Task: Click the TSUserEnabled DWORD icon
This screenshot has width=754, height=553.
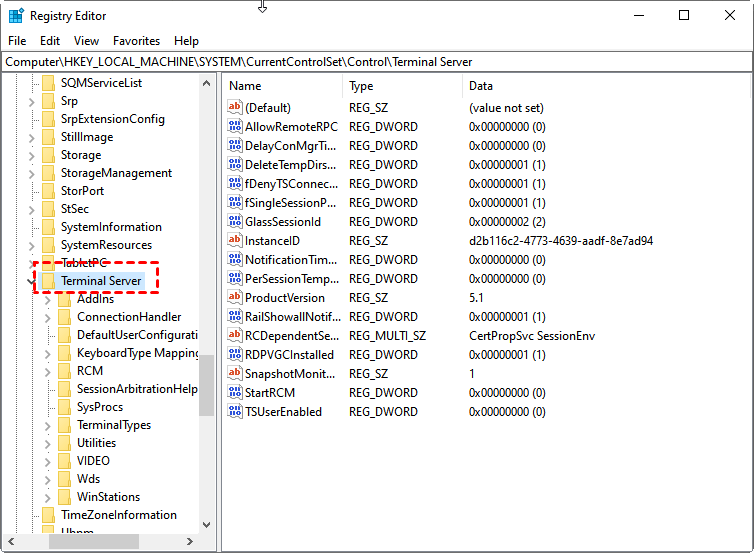Action: 235,412
